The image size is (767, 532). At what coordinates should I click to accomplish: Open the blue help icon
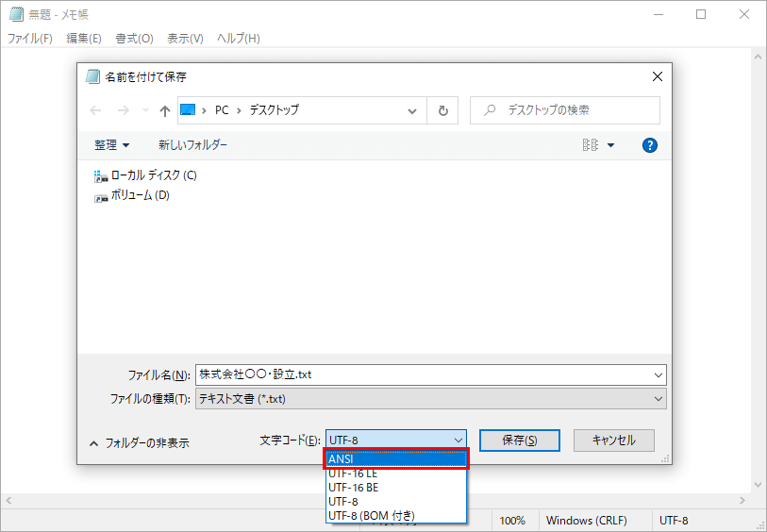click(x=650, y=145)
